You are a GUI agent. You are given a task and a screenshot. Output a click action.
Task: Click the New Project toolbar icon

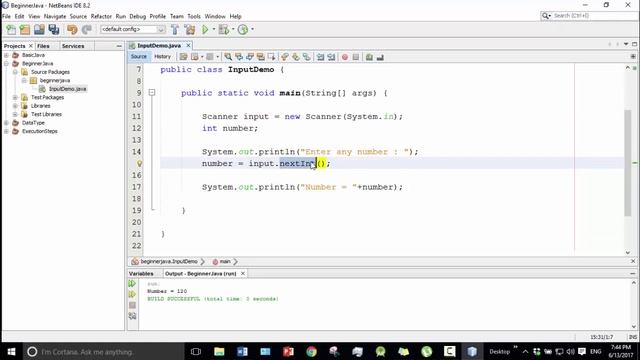(25, 29)
